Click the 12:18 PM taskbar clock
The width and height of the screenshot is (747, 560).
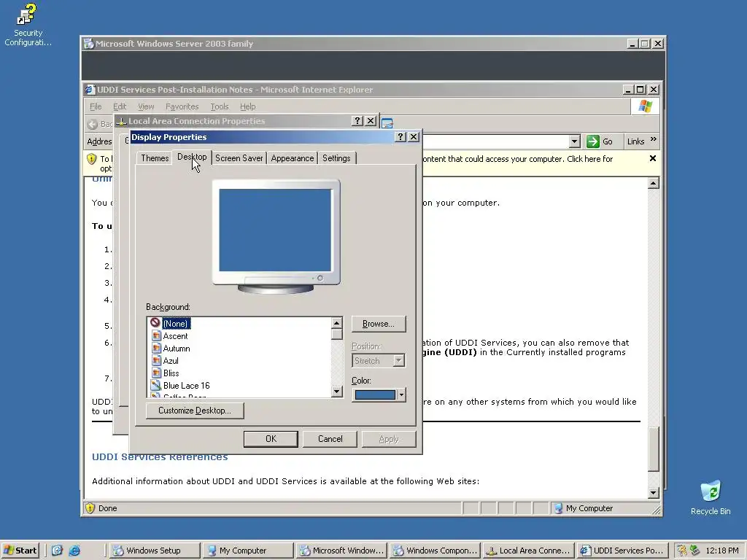tap(721, 551)
